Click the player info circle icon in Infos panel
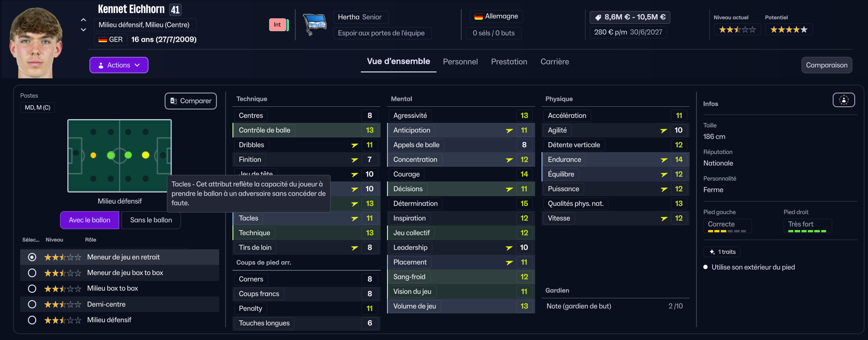Screen dimensions: 868x340 [844, 100]
